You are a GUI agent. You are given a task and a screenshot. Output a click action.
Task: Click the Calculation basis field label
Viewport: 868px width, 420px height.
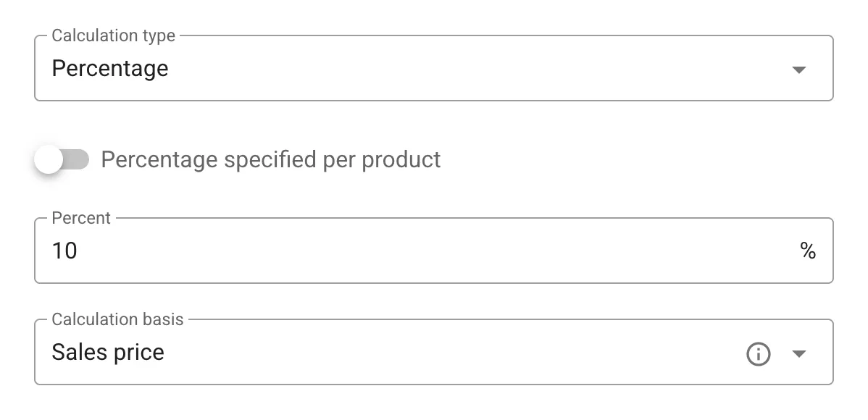coord(117,319)
